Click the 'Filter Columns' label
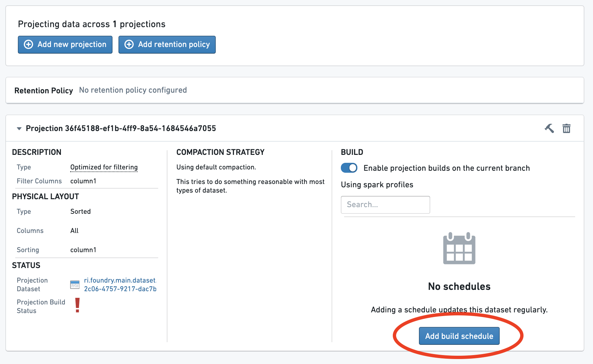The image size is (593, 364). point(39,181)
